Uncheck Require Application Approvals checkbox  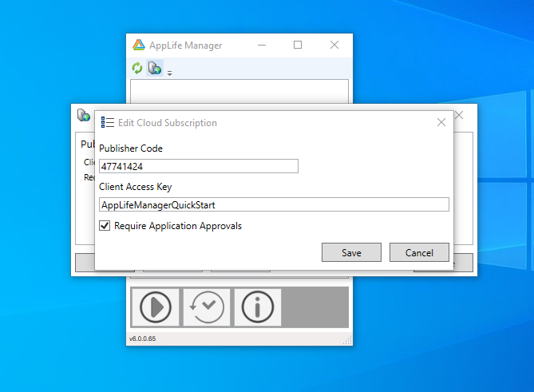[105, 226]
